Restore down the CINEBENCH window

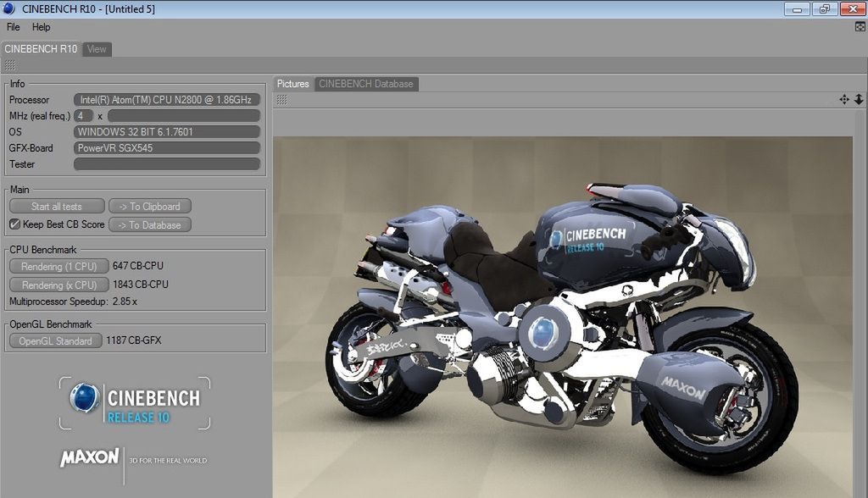click(x=824, y=8)
